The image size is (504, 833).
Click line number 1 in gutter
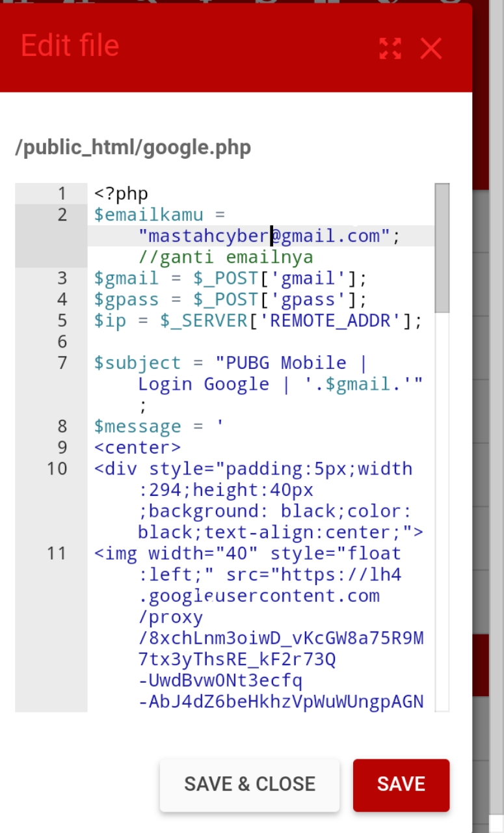[x=62, y=193]
